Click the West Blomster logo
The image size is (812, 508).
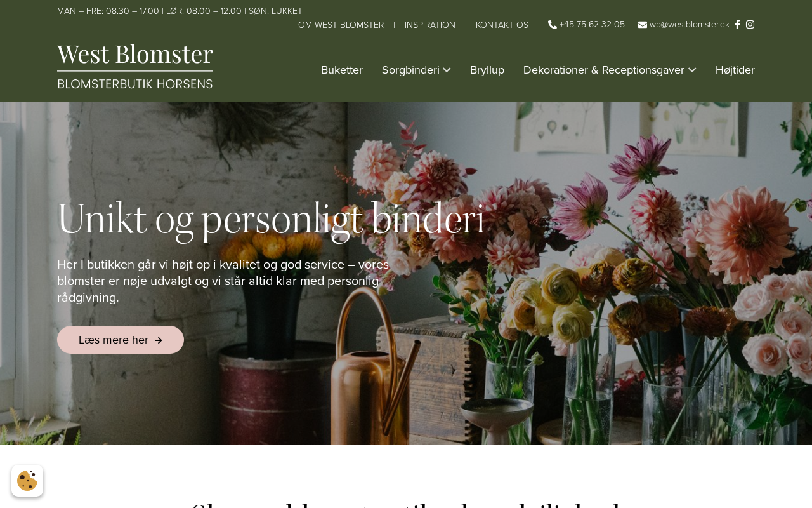tap(135, 66)
